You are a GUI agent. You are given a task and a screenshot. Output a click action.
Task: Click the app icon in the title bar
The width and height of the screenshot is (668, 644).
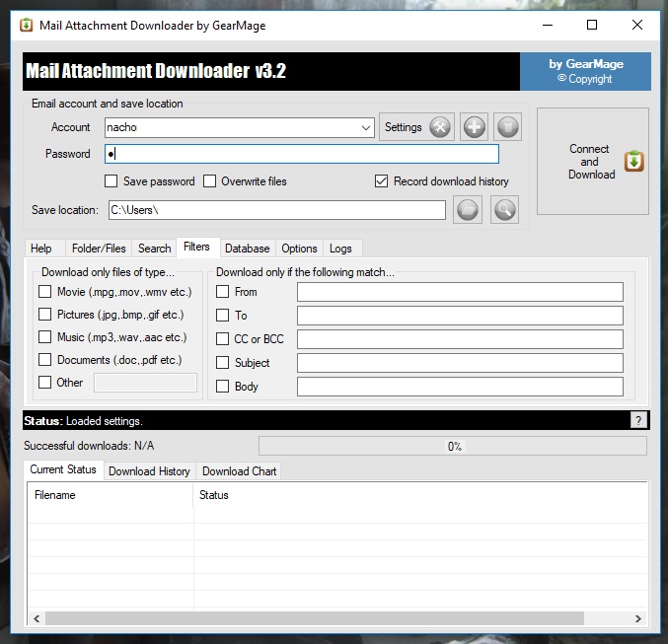[27, 25]
